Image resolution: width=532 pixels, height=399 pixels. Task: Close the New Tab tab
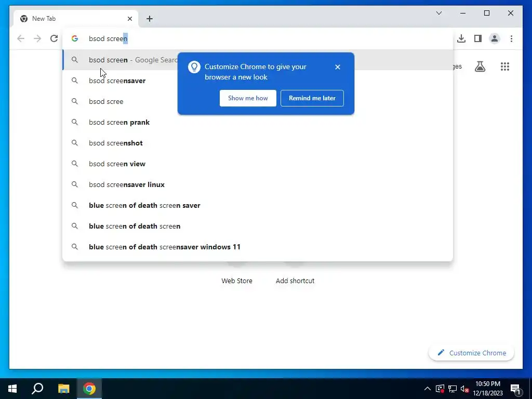coord(129,19)
